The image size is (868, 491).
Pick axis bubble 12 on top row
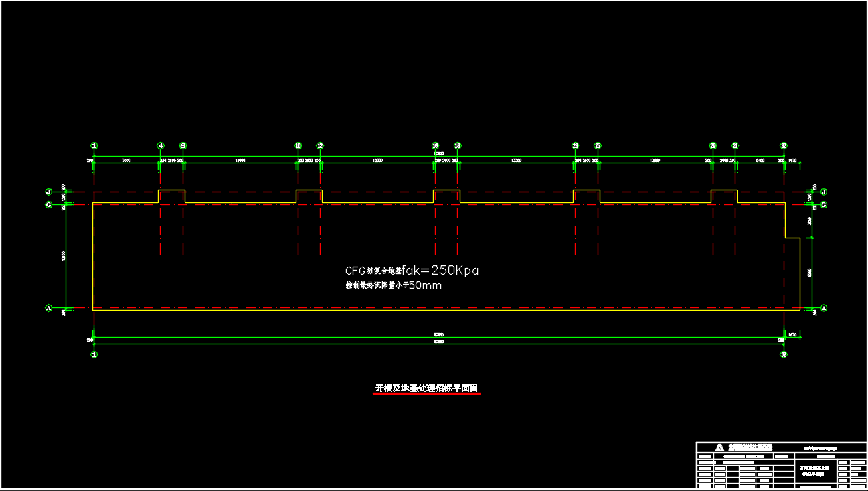coord(320,145)
